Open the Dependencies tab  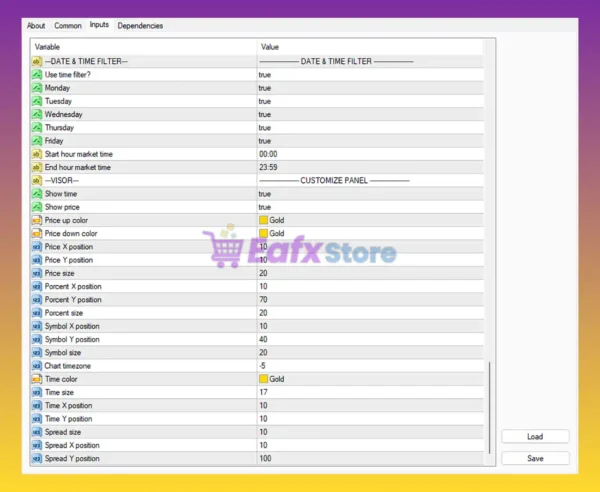pos(140,26)
